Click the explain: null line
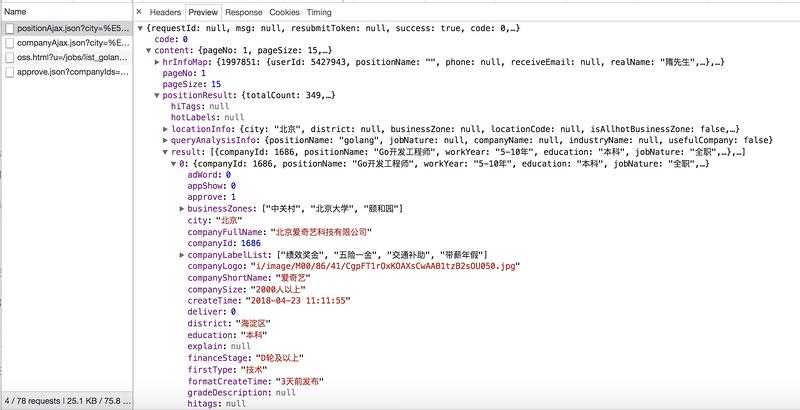The image size is (800, 410). point(219,346)
